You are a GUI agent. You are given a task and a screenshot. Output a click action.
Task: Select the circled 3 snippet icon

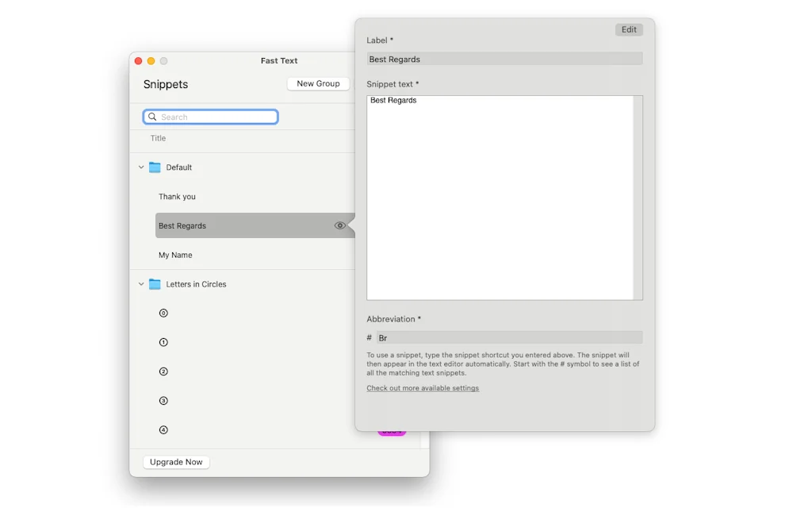163,400
